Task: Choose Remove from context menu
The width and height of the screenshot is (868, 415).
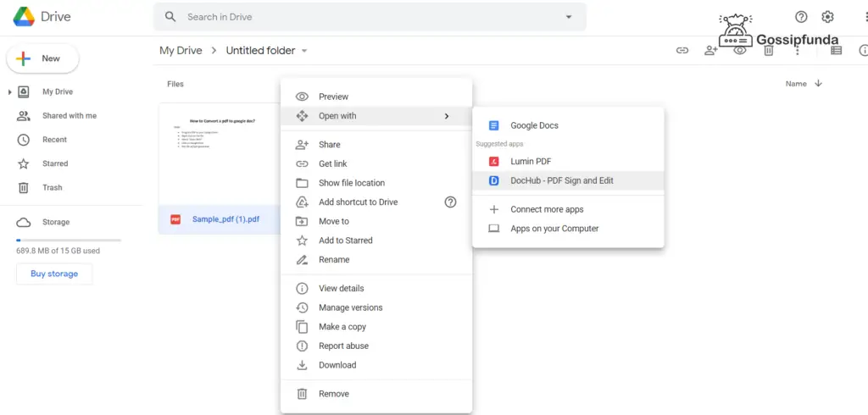Action: [376, 394]
